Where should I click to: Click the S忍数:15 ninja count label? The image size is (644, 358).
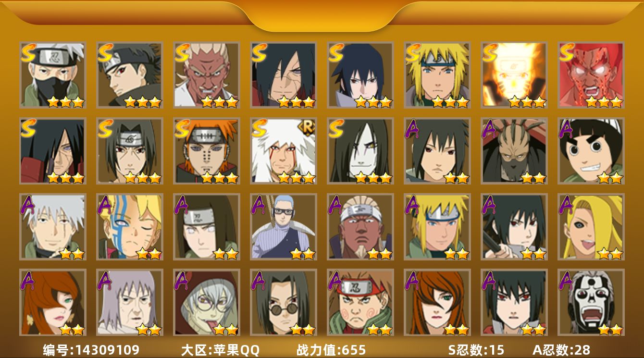[476, 350]
